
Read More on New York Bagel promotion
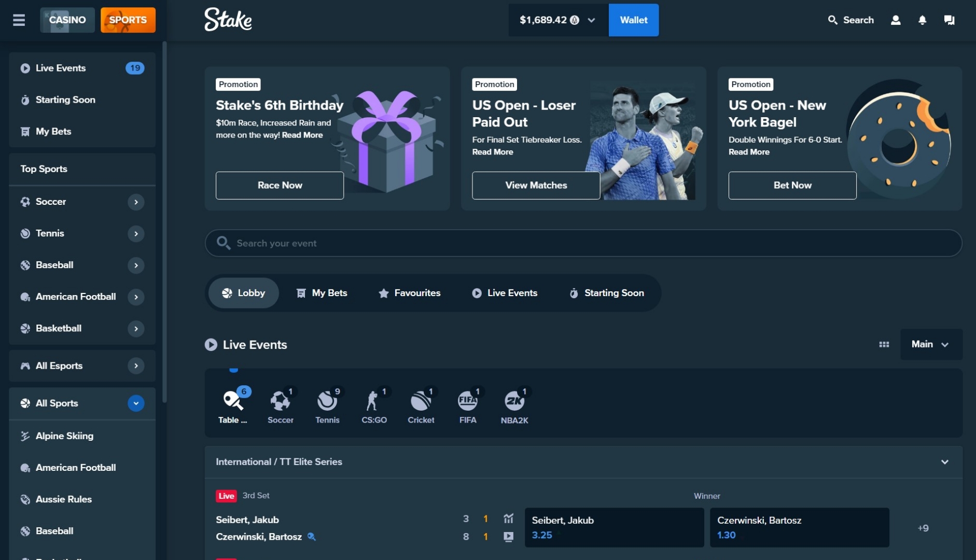click(749, 152)
